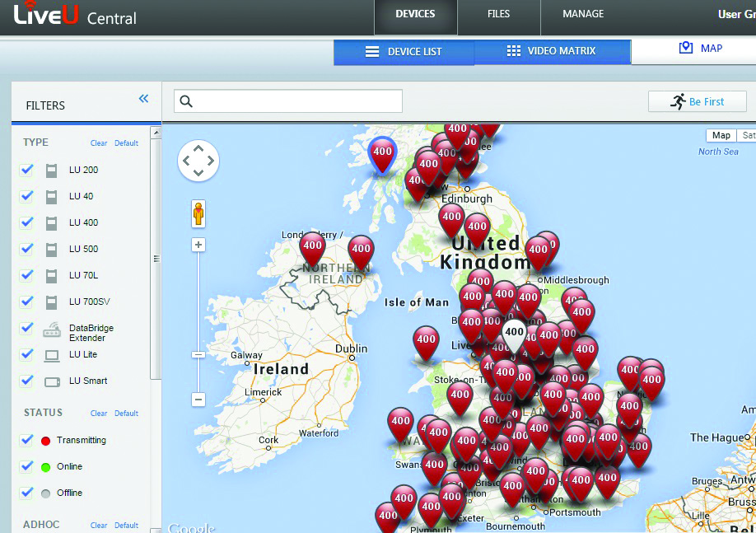756x533 pixels.
Task: Open the Manage menu
Action: pyautogui.click(x=583, y=16)
